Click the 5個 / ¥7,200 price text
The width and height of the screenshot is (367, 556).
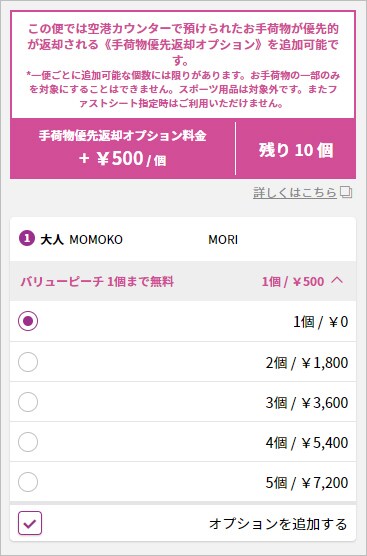coord(307,483)
